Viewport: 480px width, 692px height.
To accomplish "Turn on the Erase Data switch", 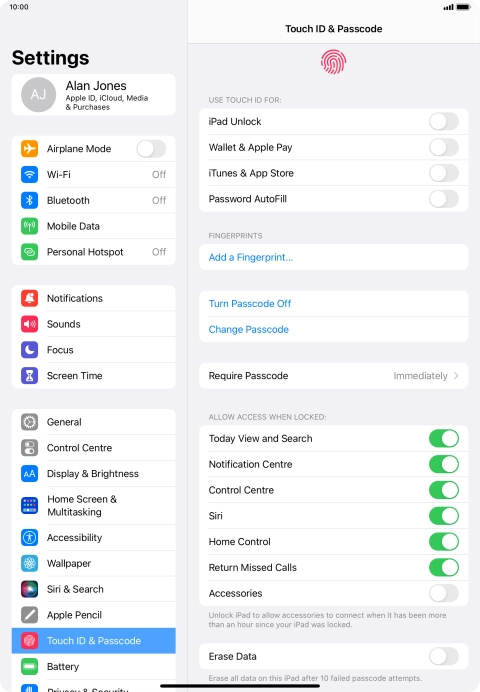I will point(444,656).
